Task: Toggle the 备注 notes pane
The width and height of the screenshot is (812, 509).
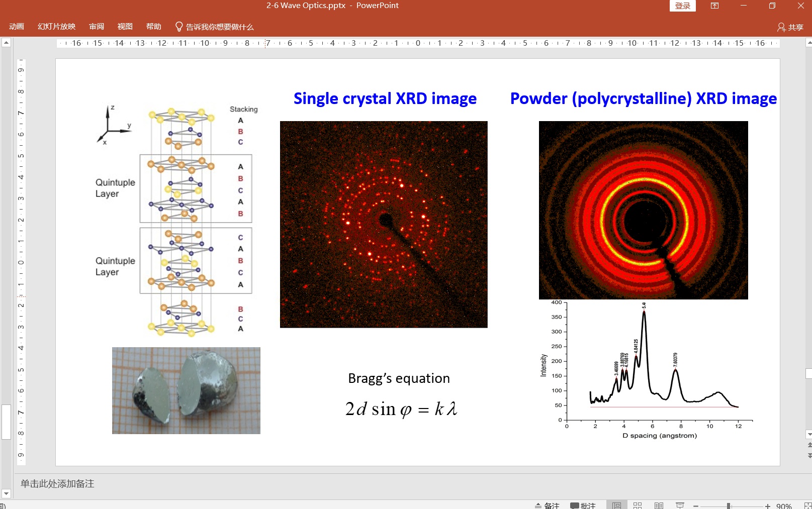Action: pos(547,505)
